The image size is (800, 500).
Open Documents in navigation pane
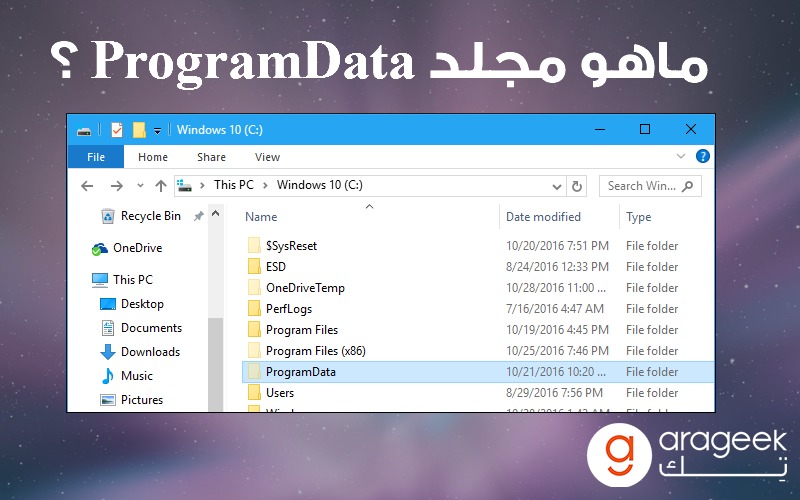(x=141, y=328)
